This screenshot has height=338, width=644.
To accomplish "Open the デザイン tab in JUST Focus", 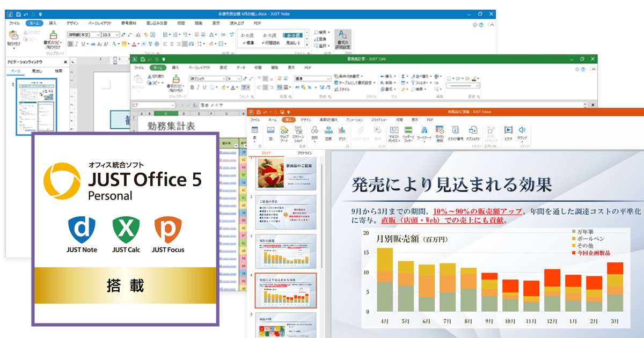I will 305,120.
